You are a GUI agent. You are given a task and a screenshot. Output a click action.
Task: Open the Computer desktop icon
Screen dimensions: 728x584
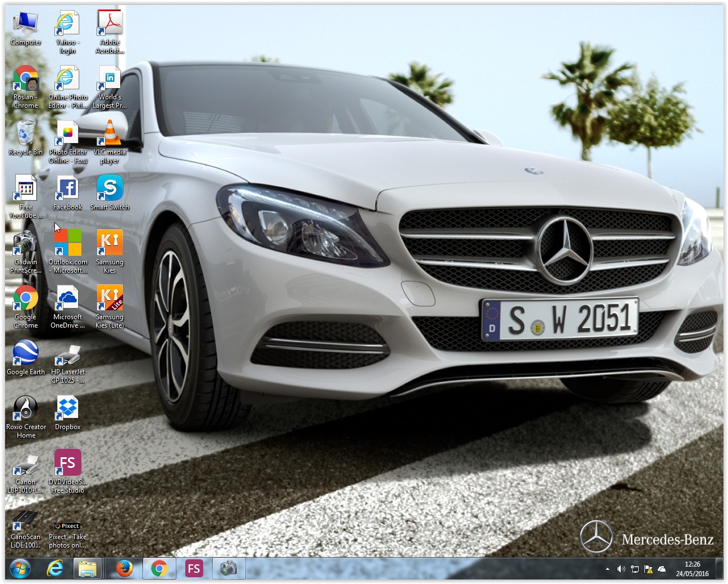26,28
